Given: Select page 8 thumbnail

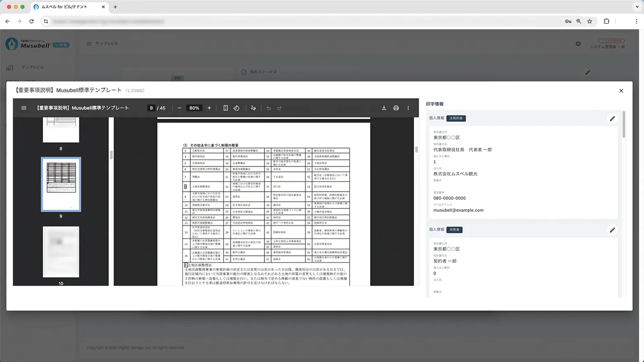Looking at the screenshot, I should click(61, 130).
